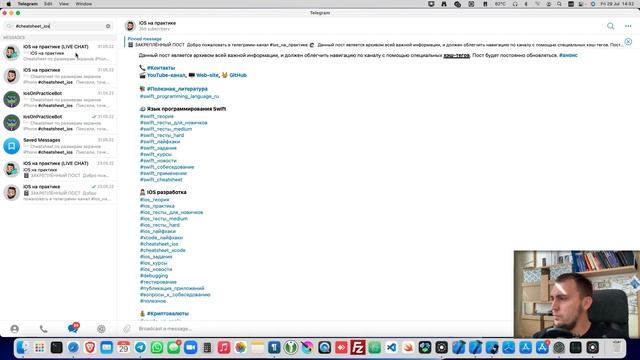This screenshot has width=640, height=360.
Task: Open the View menu
Action: pyautogui.click(x=64, y=4)
